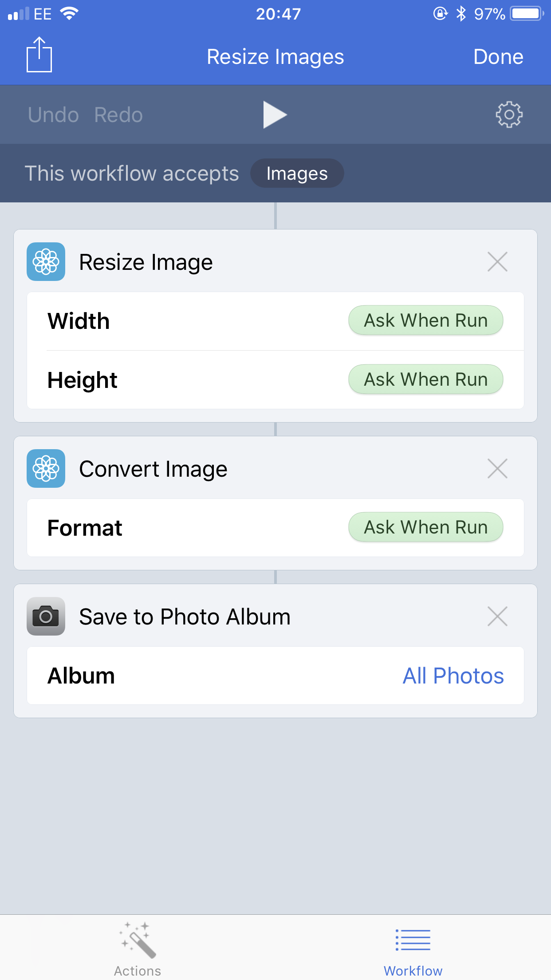Tap Done to finish editing
Image resolution: width=551 pixels, height=980 pixels.
[x=498, y=57]
